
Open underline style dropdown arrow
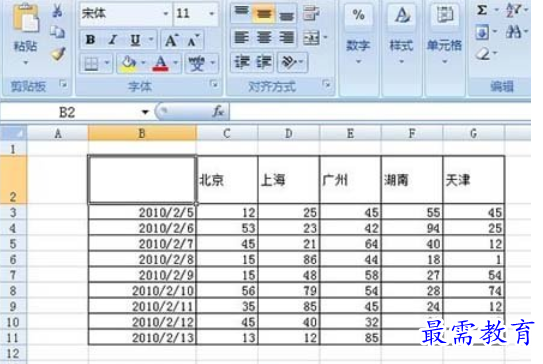coord(151,39)
